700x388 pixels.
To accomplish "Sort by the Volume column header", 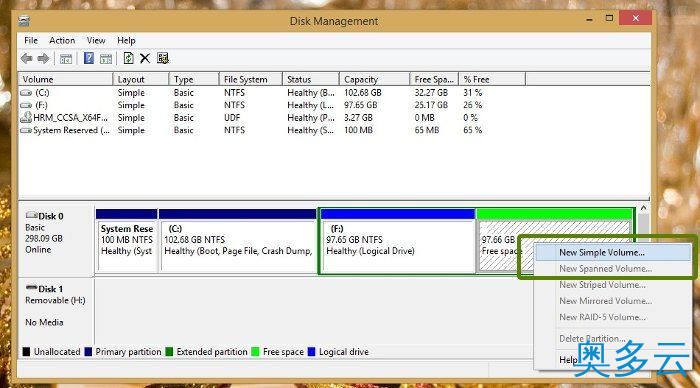I will click(x=65, y=79).
